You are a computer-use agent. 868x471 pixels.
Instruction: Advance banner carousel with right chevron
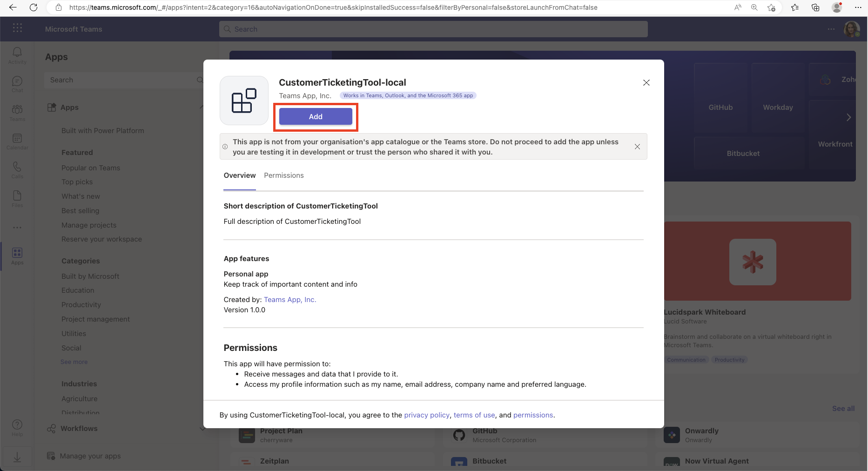click(x=848, y=117)
